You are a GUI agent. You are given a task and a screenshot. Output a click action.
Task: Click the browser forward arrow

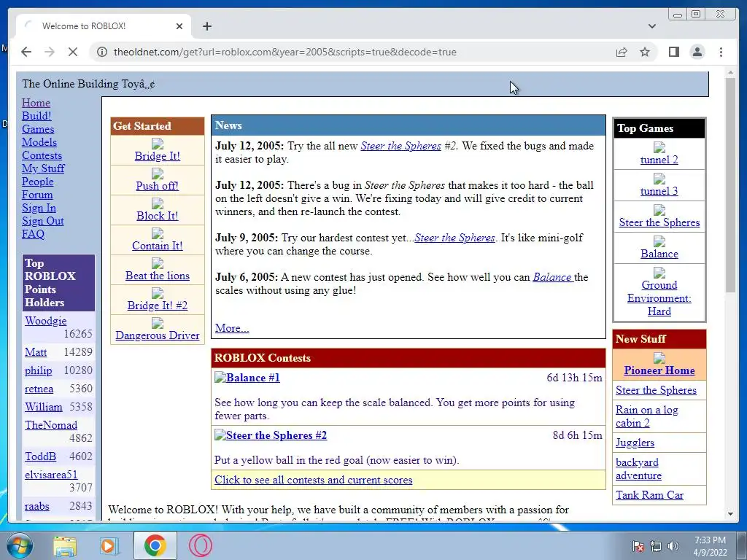pyautogui.click(x=50, y=52)
